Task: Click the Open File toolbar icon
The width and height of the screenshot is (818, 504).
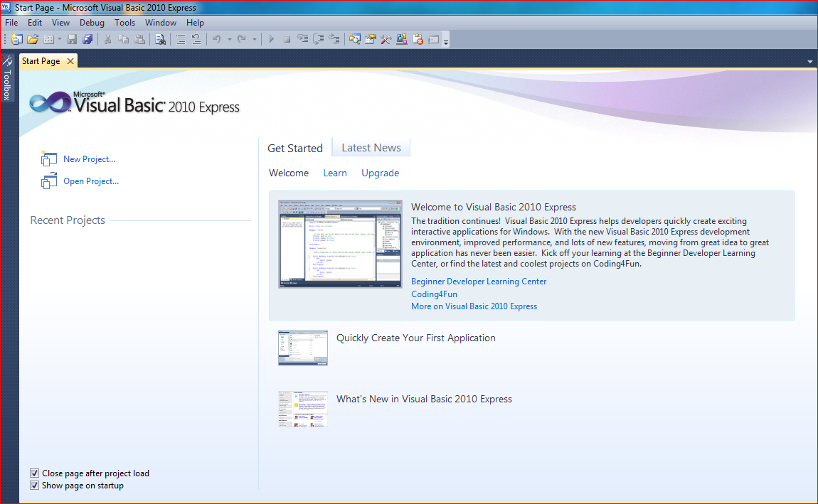Action: (x=33, y=39)
